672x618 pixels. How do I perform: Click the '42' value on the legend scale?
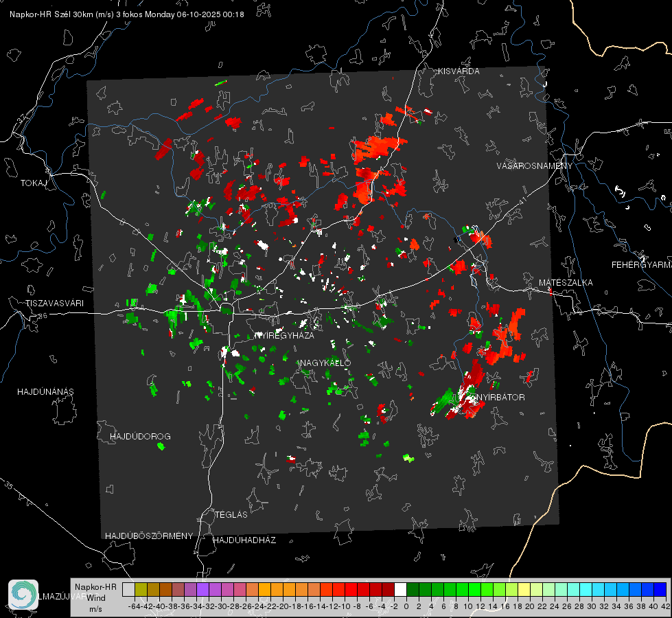coord(665,606)
